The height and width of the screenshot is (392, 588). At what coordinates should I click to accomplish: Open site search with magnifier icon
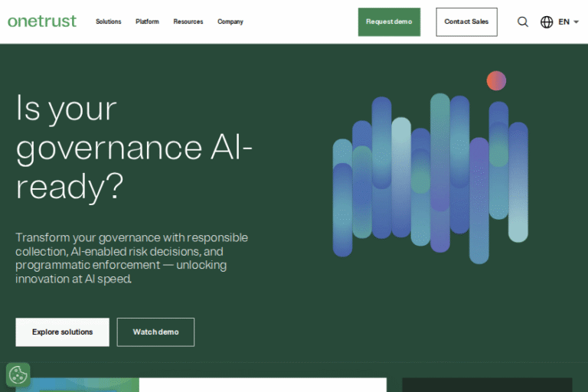(523, 22)
